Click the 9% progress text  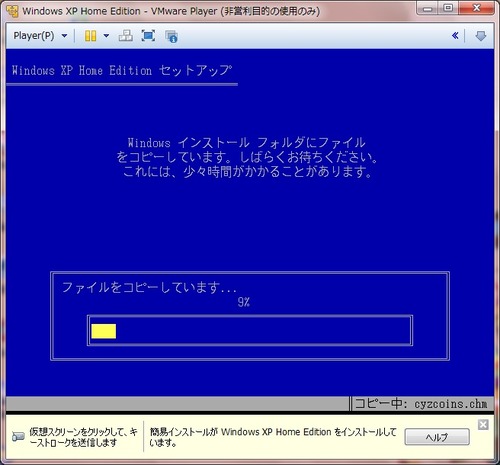(x=244, y=302)
